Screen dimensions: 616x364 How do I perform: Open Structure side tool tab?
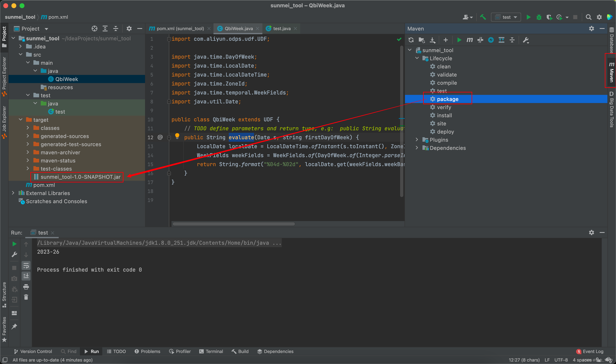click(4, 294)
